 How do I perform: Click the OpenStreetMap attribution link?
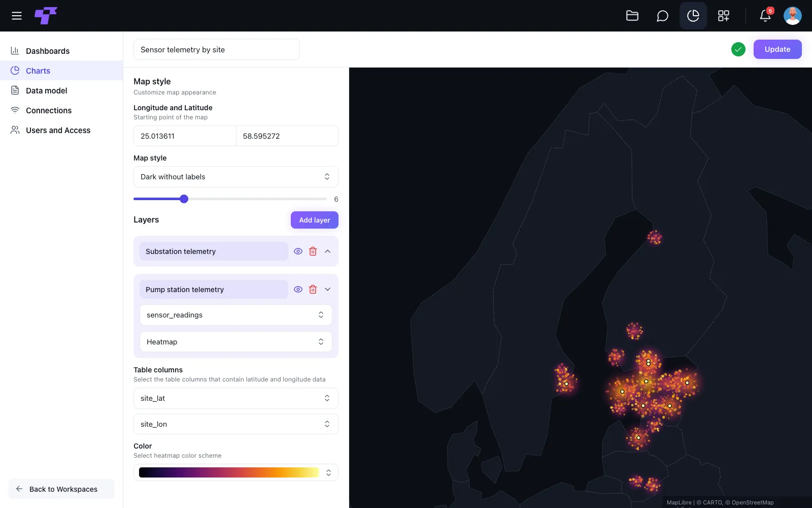click(753, 502)
